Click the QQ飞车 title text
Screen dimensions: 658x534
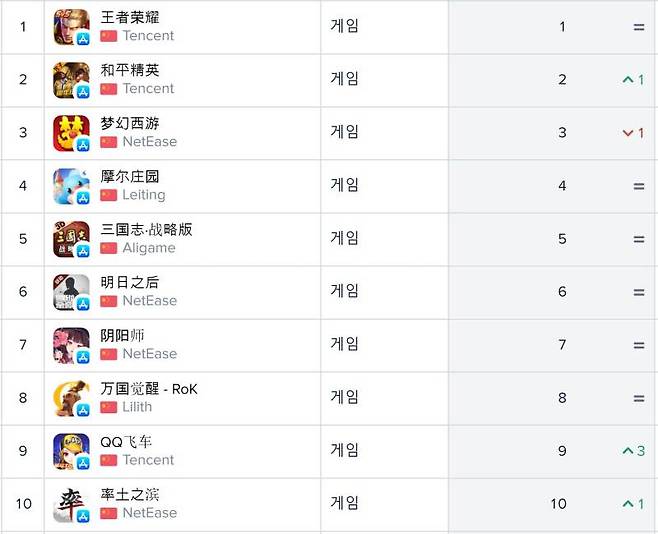point(126,442)
